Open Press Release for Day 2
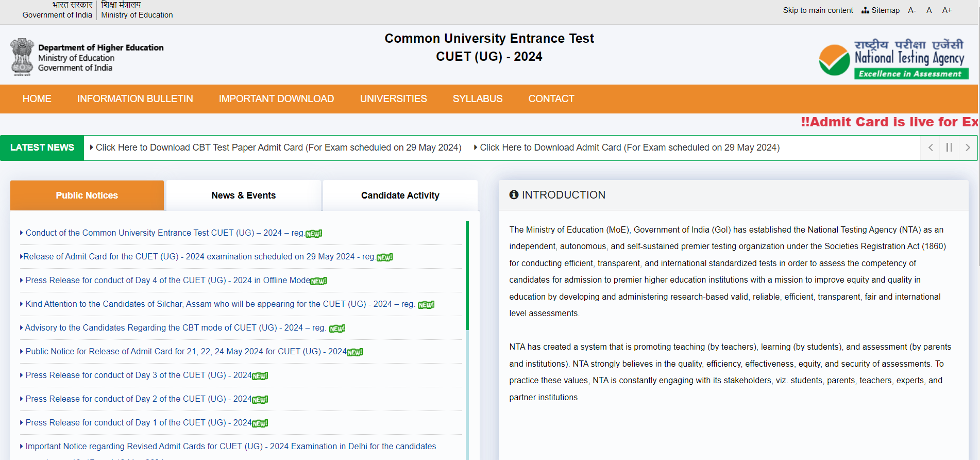Screen dimensions: 980x460 [139, 399]
